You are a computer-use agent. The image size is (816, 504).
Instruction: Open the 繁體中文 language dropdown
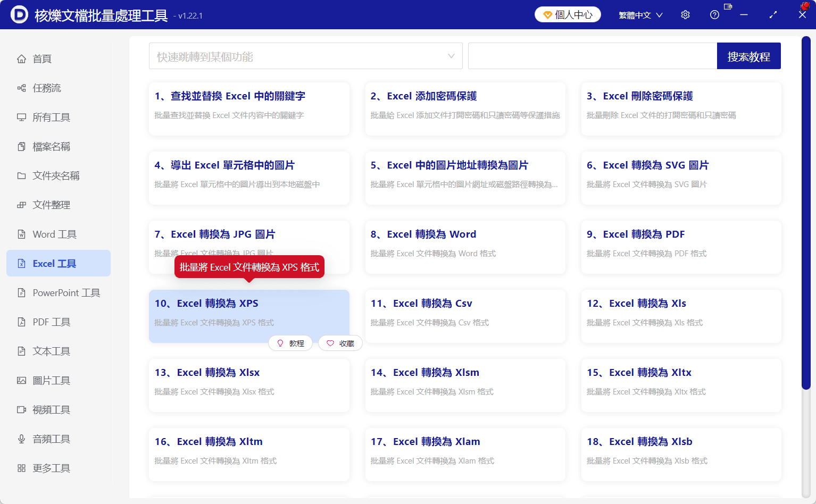(x=640, y=15)
